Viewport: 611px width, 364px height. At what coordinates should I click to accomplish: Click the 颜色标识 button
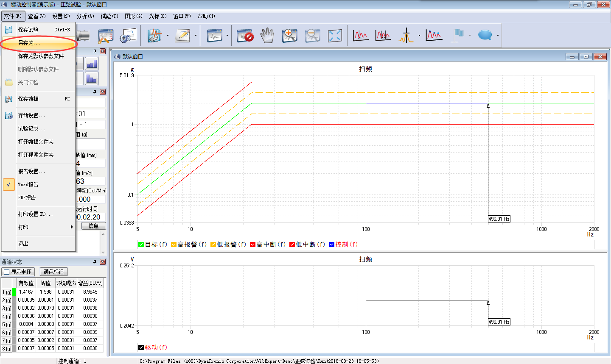54,272
